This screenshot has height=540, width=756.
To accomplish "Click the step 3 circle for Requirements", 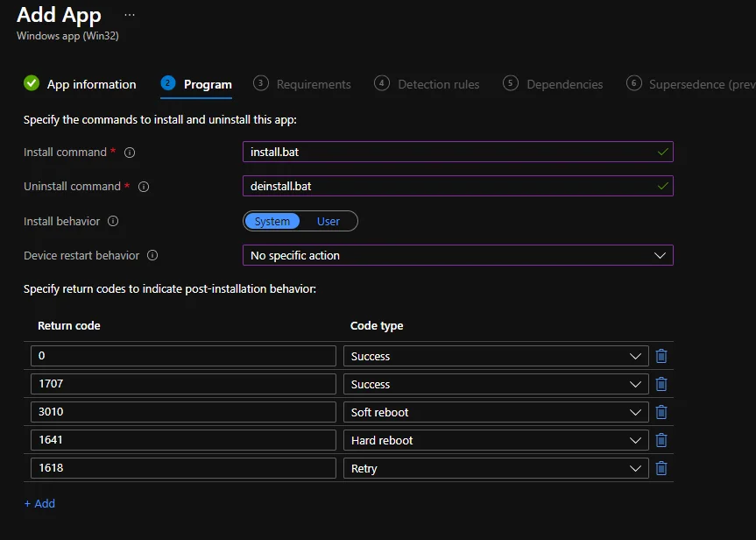I will pyautogui.click(x=261, y=83).
